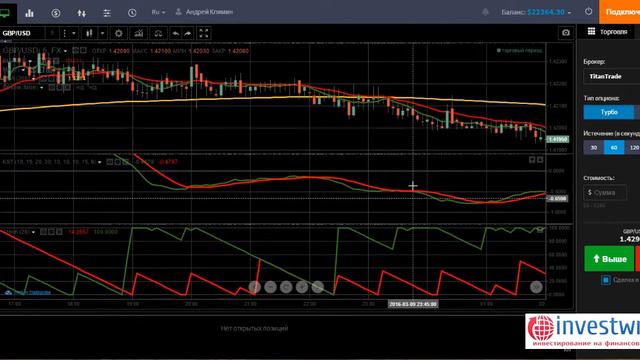640x360 pixels.
Task: Select the Турбо option type
Action: pyautogui.click(x=609, y=112)
